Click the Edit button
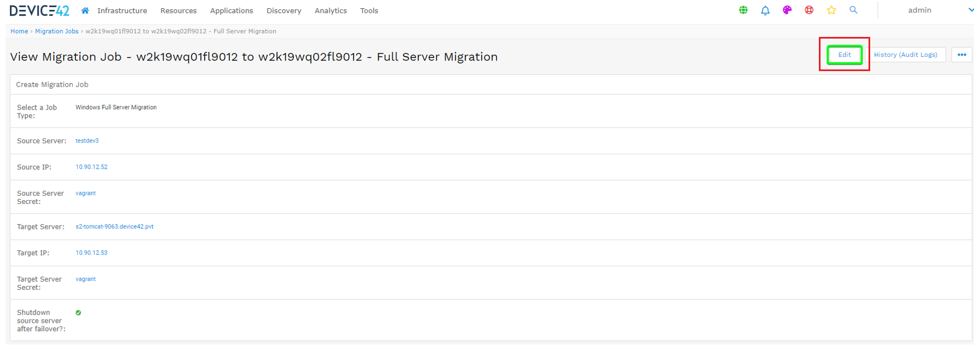This screenshot has height=345, width=980. (x=844, y=55)
